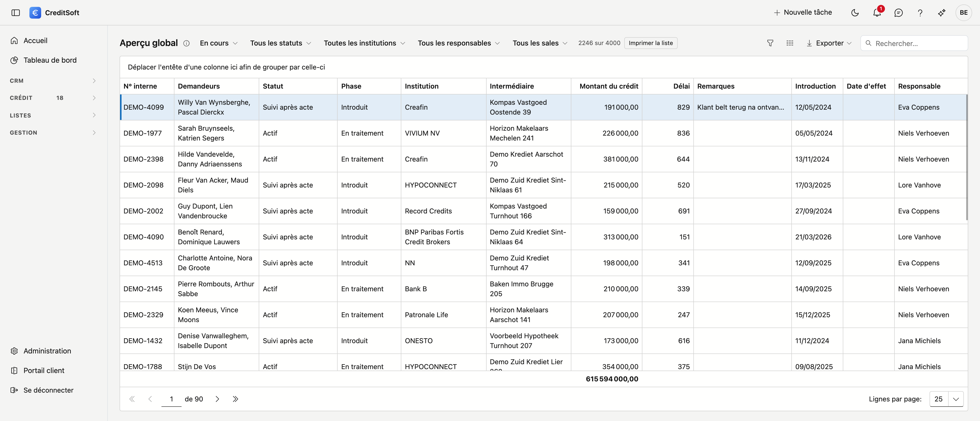Go to the previous page
This screenshot has height=421, width=980.
pos(150,399)
